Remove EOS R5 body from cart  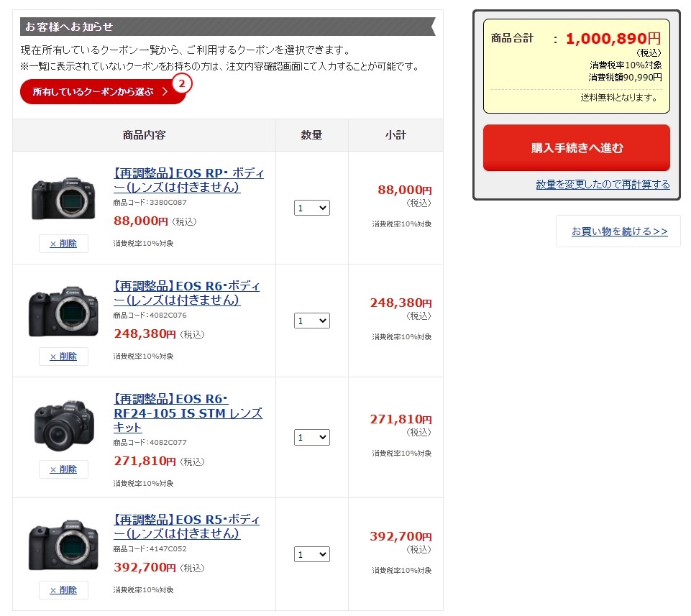point(63,590)
